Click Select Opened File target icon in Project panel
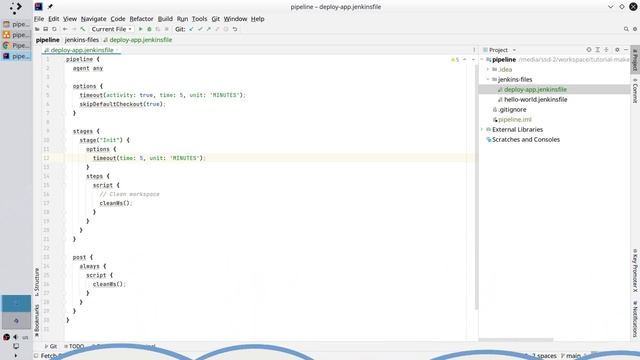The image size is (640, 360). coord(589,50)
